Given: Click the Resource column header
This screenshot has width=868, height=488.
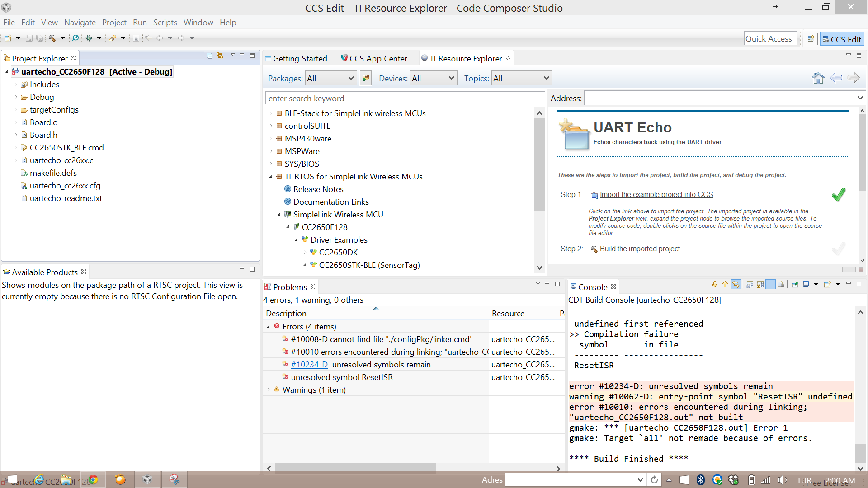Looking at the screenshot, I should [523, 314].
